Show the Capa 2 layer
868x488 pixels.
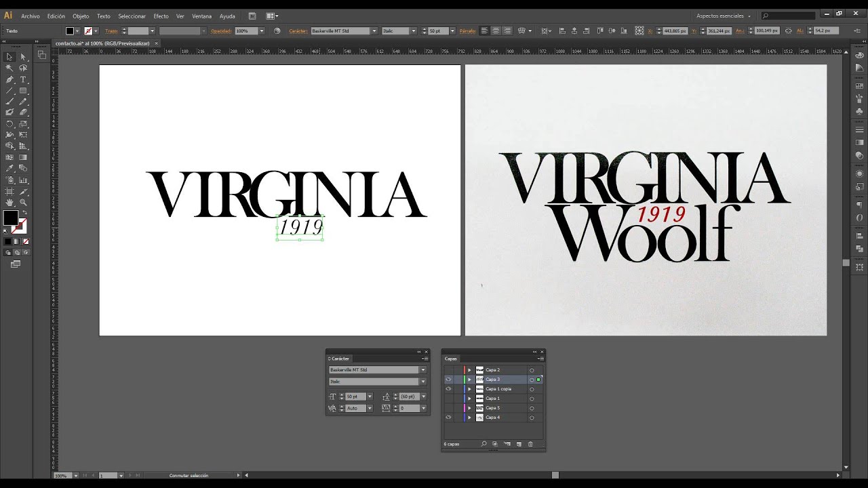coord(448,370)
